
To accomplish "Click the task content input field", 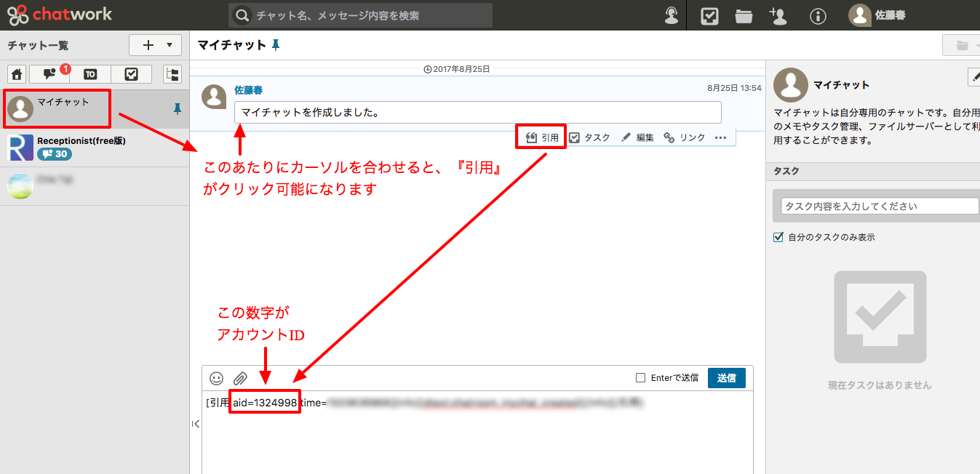I will tap(880, 206).
